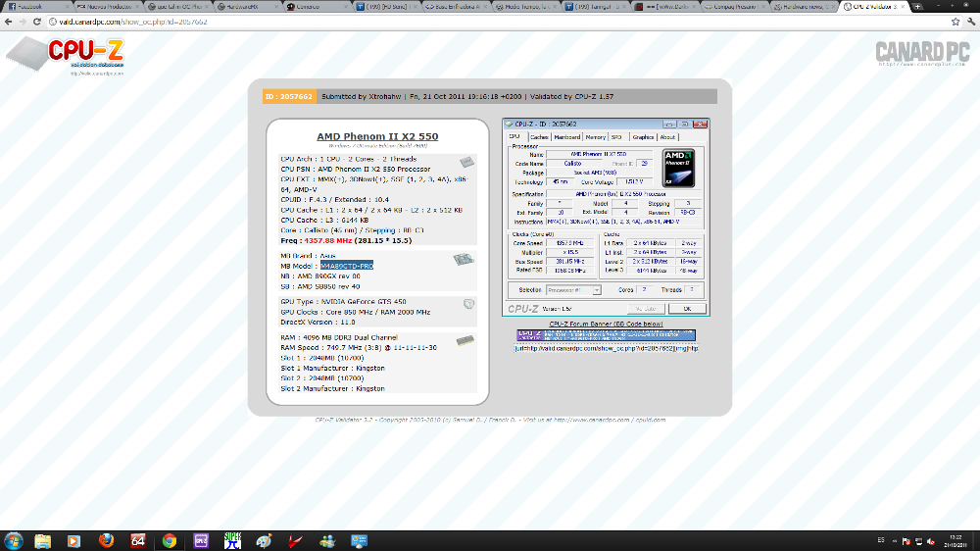Open the CPU-Z Forum Banner link

[606, 324]
